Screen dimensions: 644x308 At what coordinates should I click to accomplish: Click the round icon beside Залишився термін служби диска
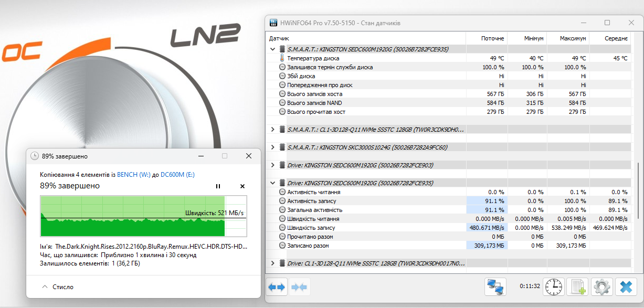point(282,67)
